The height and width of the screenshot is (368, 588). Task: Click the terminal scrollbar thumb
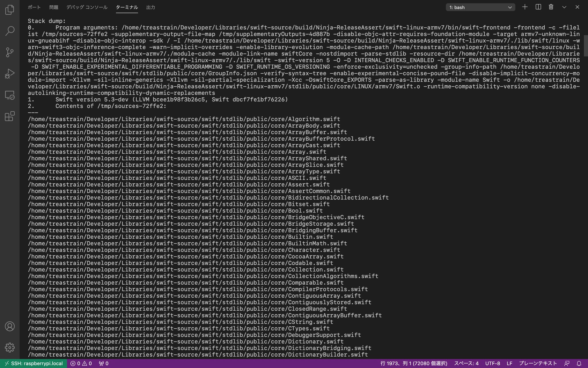point(586,46)
